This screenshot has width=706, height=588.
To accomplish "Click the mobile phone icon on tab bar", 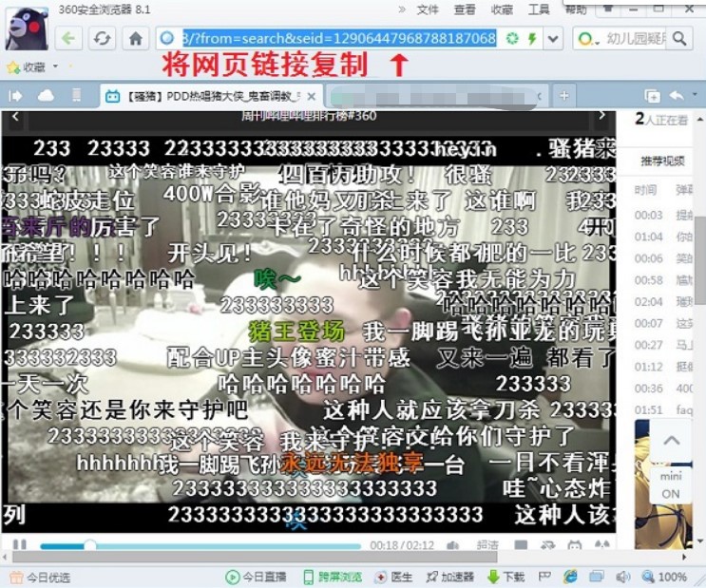I will point(77,95).
